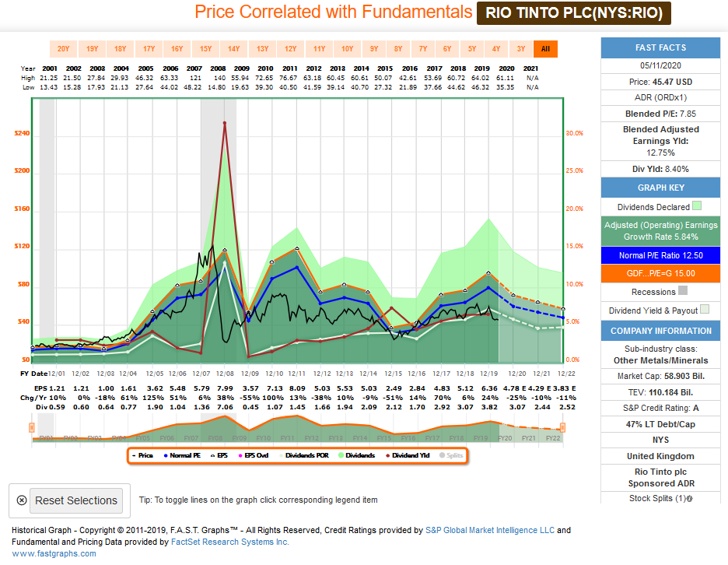Image resolution: width=728 pixels, height=565 pixels.
Task: Click the COMPANY INFORMATION panel header
Action: click(660, 331)
